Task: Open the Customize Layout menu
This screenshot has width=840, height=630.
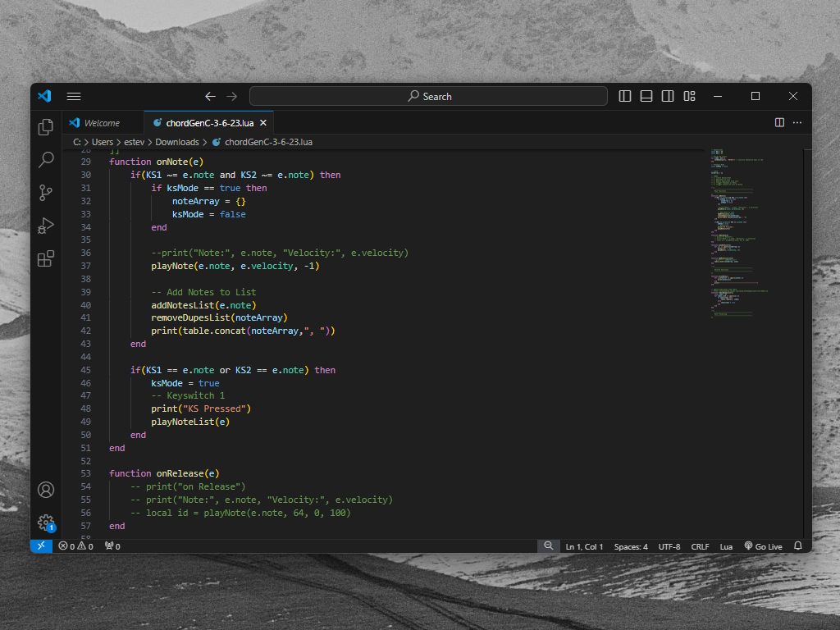Action: 690,96
